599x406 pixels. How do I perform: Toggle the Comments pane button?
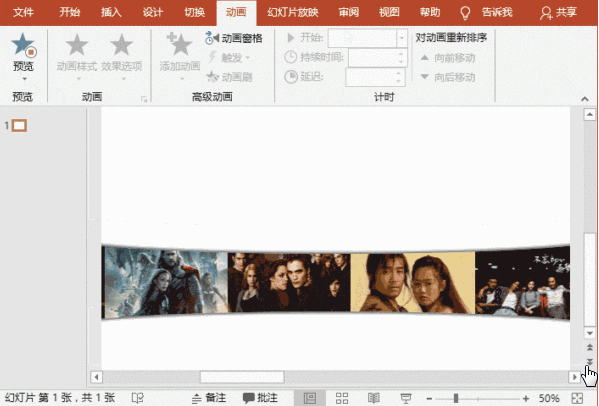click(x=261, y=398)
